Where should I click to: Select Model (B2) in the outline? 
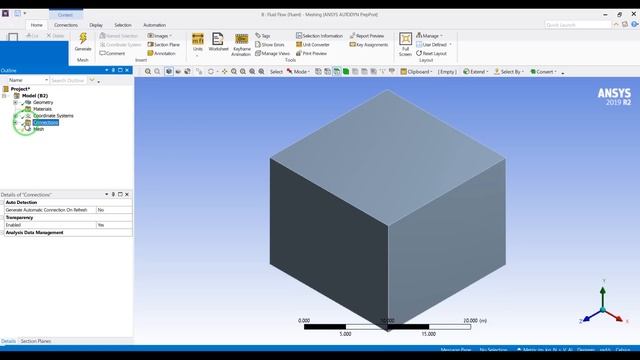click(x=35, y=96)
